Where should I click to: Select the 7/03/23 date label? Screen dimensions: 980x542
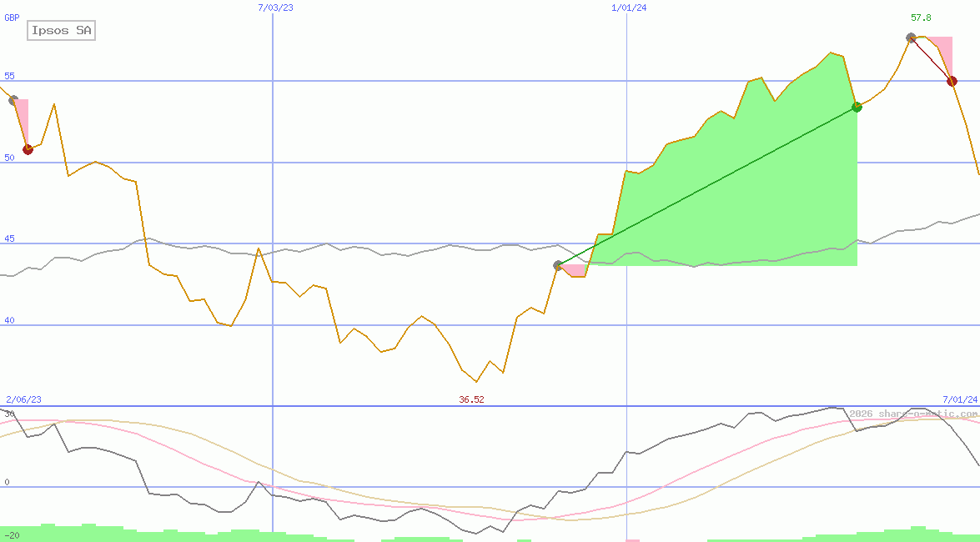point(276,8)
